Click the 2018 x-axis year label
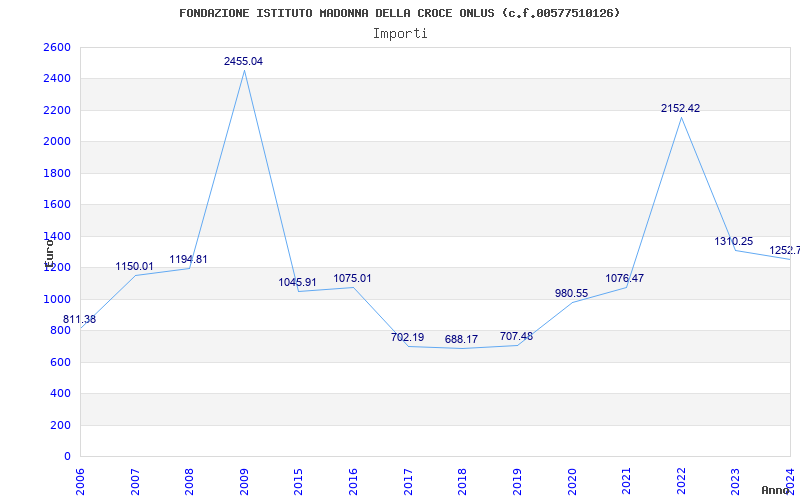This screenshot has width=800, height=500. pyautogui.click(x=462, y=481)
